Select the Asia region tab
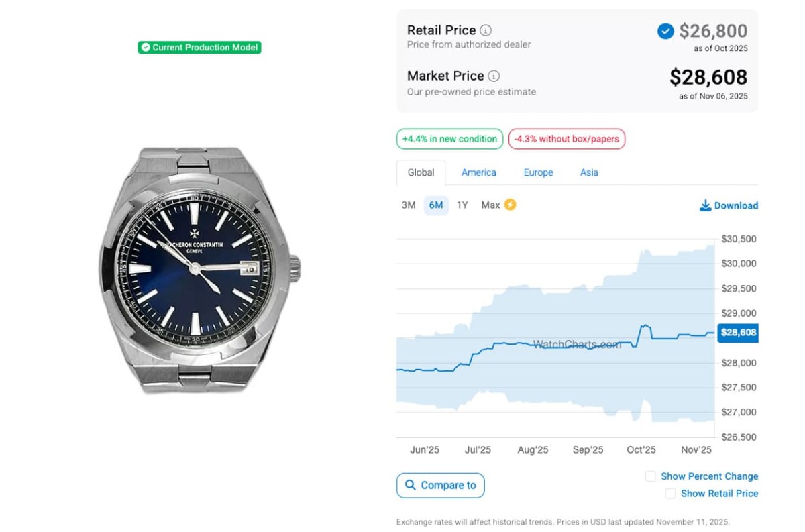805x532 pixels. (589, 172)
